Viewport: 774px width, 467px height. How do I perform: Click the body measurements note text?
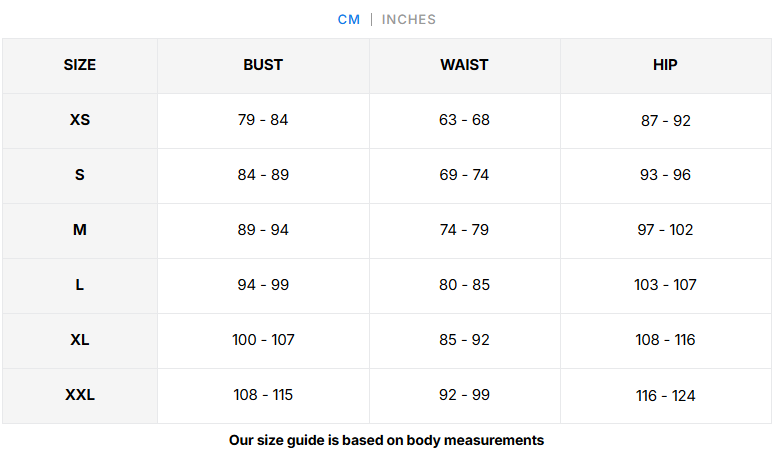coord(387,440)
